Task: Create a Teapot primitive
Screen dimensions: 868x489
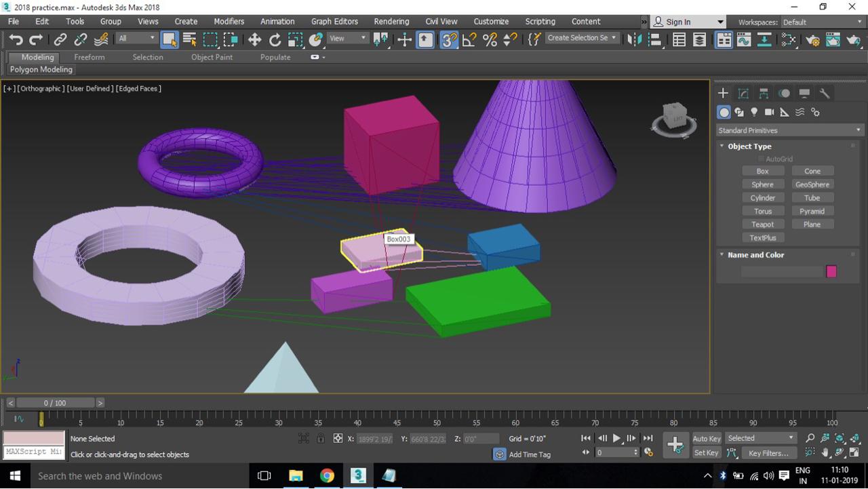Action: (x=762, y=224)
